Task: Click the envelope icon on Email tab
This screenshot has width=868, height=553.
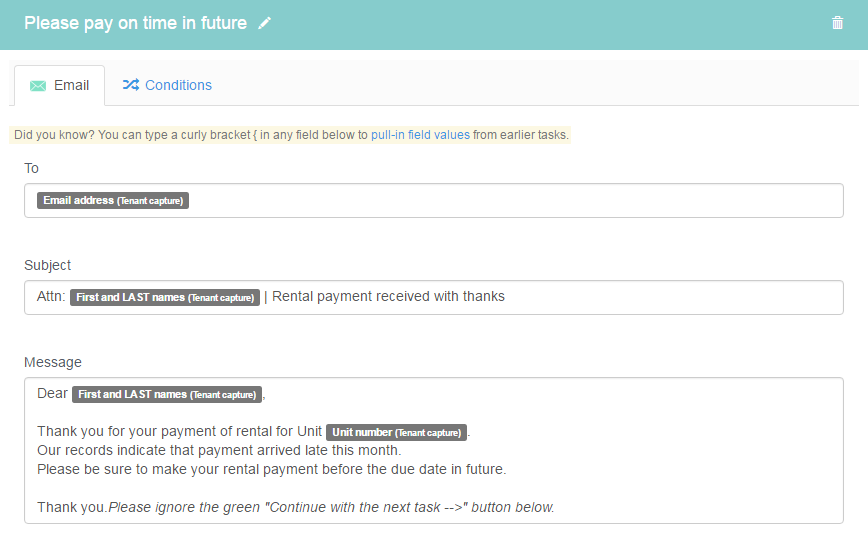Action: pyautogui.click(x=38, y=86)
